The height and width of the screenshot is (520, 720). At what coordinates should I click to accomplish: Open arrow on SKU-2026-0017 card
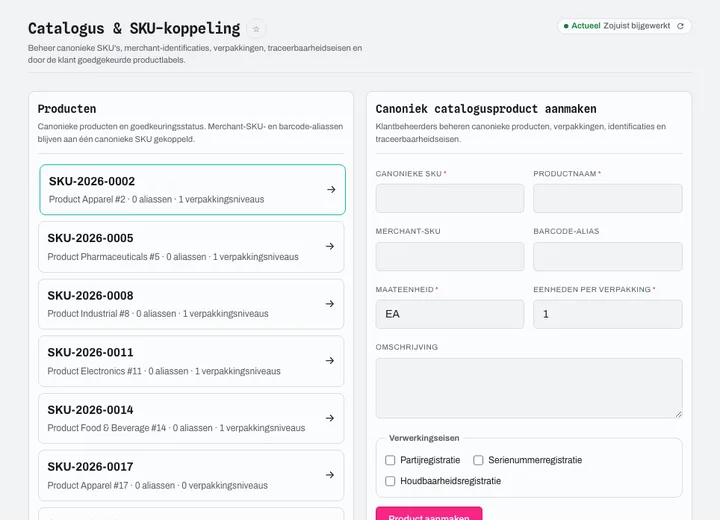pyautogui.click(x=330, y=475)
